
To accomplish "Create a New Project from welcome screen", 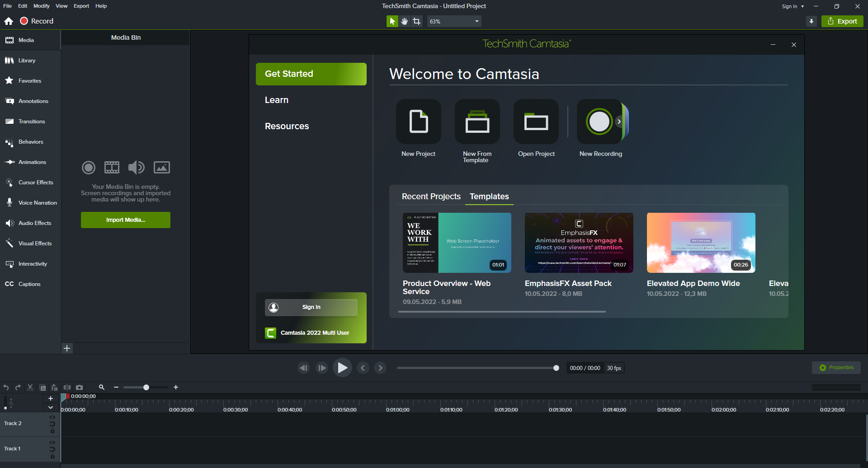I will (x=419, y=122).
